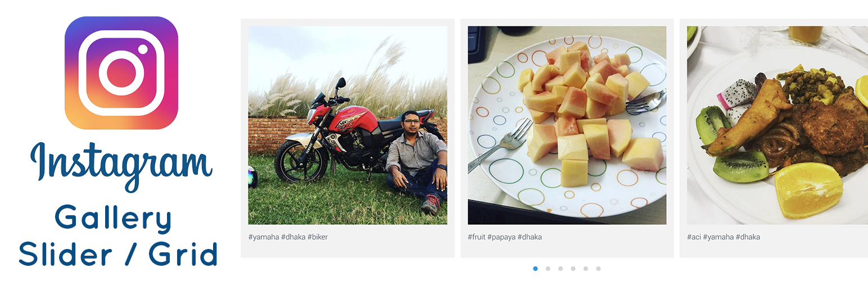Image resolution: width=868 pixels, height=281 pixels.
Task: Click the Gallery heading text
Action: tap(113, 218)
